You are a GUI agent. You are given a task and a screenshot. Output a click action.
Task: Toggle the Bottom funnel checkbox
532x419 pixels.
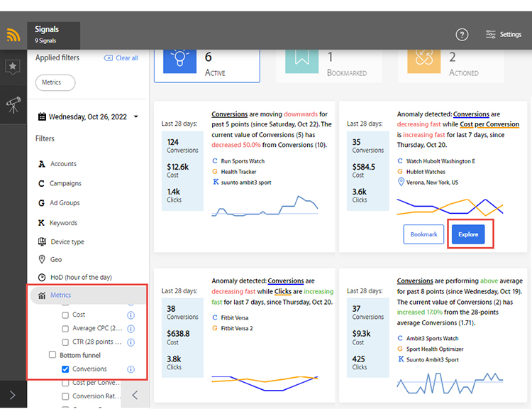52,355
